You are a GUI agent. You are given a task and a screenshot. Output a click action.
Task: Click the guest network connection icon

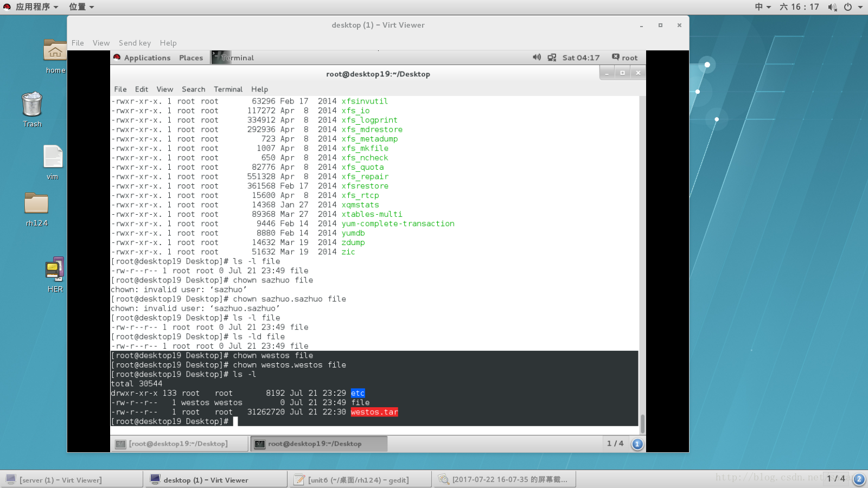(x=552, y=57)
